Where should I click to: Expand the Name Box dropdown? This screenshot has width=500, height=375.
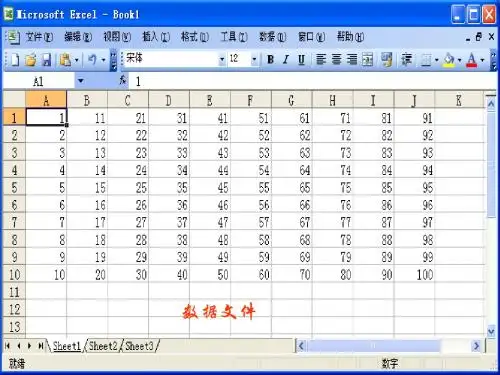pyautogui.click(x=81, y=81)
